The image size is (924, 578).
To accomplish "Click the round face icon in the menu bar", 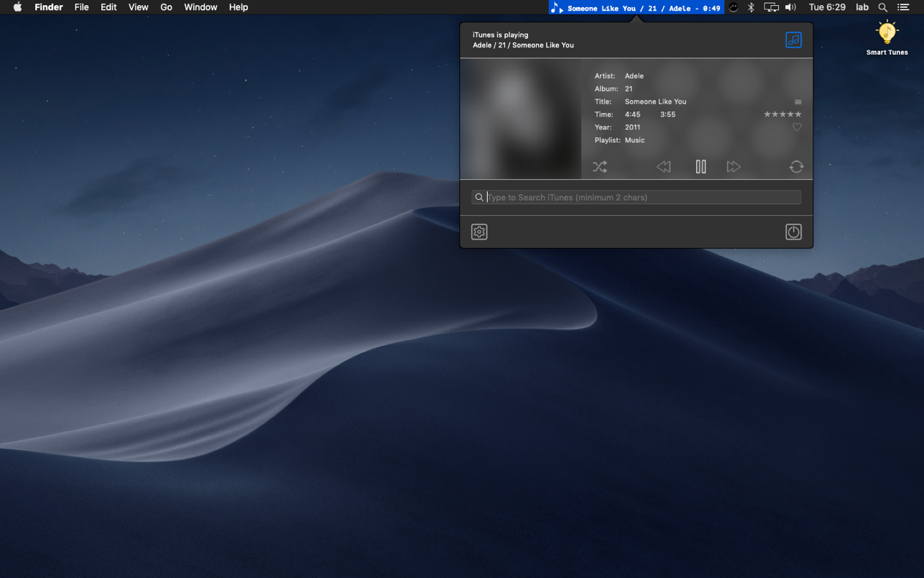I will (733, 7).
